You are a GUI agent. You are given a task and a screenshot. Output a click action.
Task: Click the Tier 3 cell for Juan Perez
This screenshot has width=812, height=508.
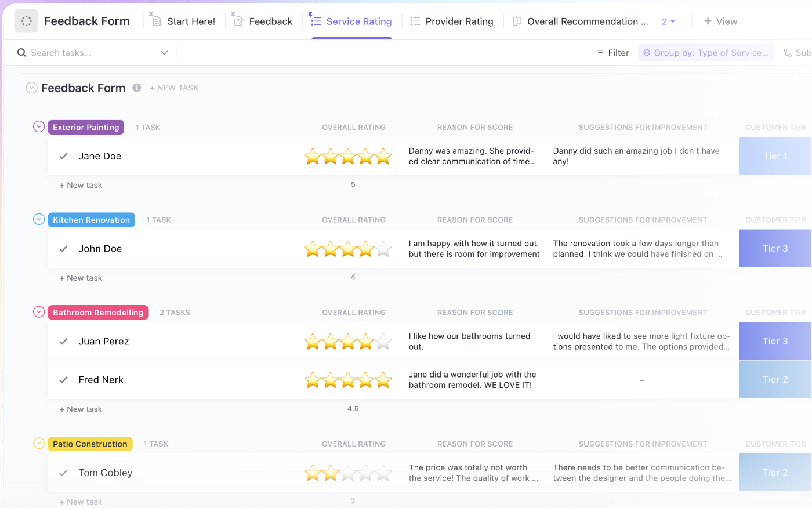(x=775, y=342)
